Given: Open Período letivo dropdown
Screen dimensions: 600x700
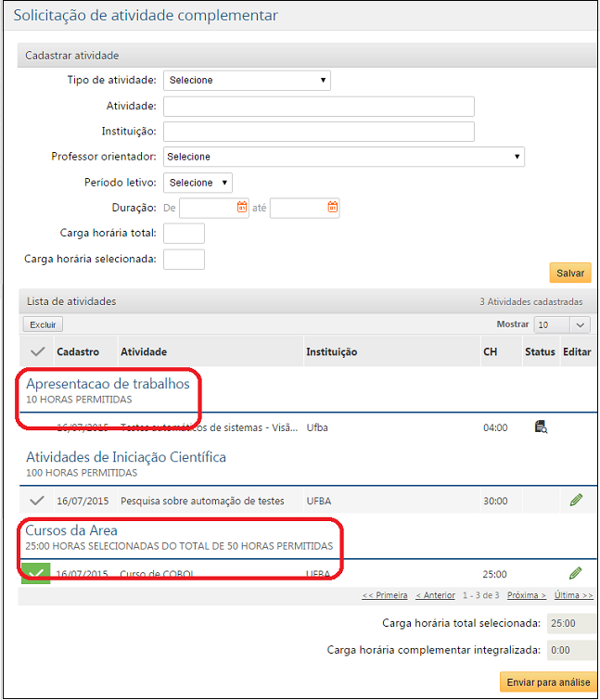Looking at the screenshot, I should (x=198, y=183).
